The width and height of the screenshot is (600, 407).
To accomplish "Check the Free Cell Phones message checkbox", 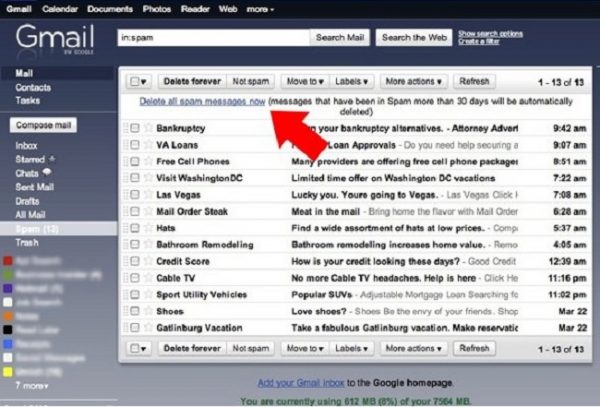I will point(135,161).
